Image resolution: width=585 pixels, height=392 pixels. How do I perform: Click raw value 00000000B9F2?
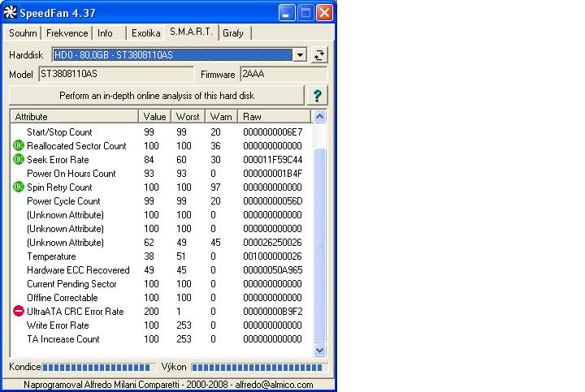click(273, 311)
